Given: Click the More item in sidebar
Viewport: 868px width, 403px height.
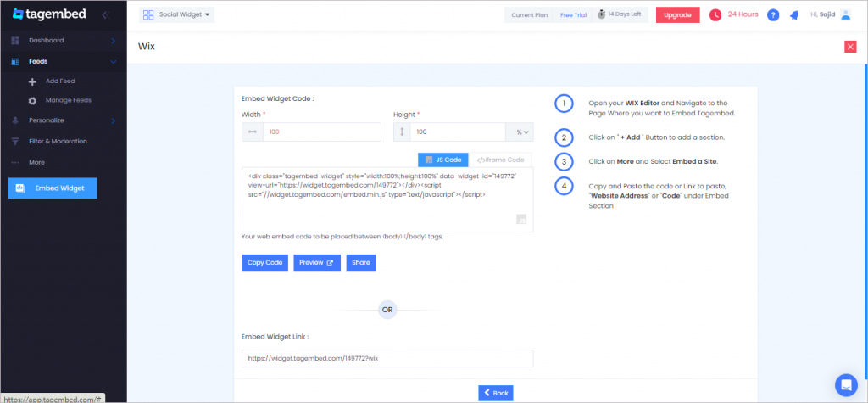Looking at the screenshot, I should pyautogui.click(x=36, y=162).
